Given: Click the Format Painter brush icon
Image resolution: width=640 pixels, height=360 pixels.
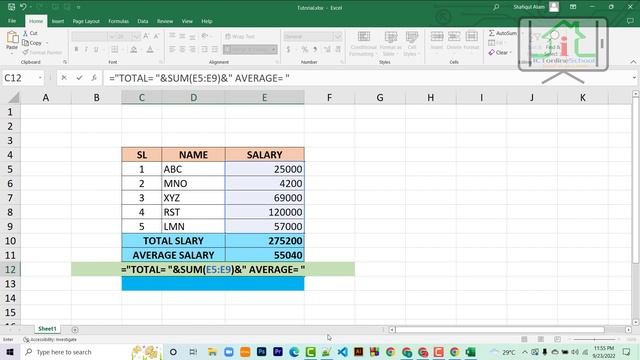Looking at the screenshot, I should click(25, 52).
